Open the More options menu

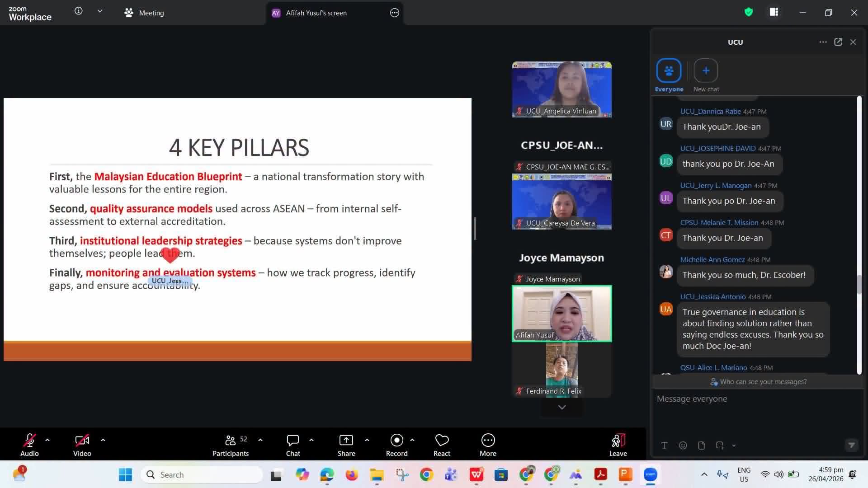[488, 445]
